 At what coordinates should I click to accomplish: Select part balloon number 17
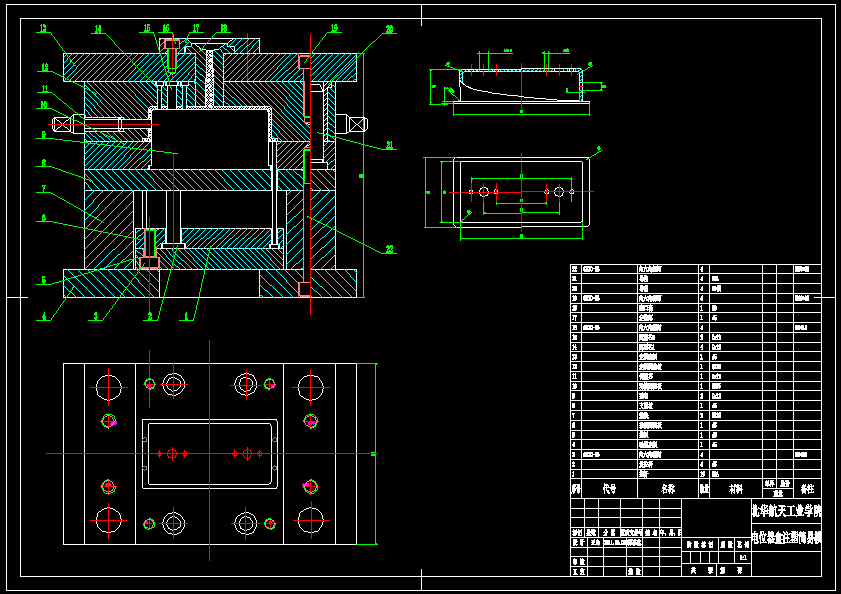(196, 28)
